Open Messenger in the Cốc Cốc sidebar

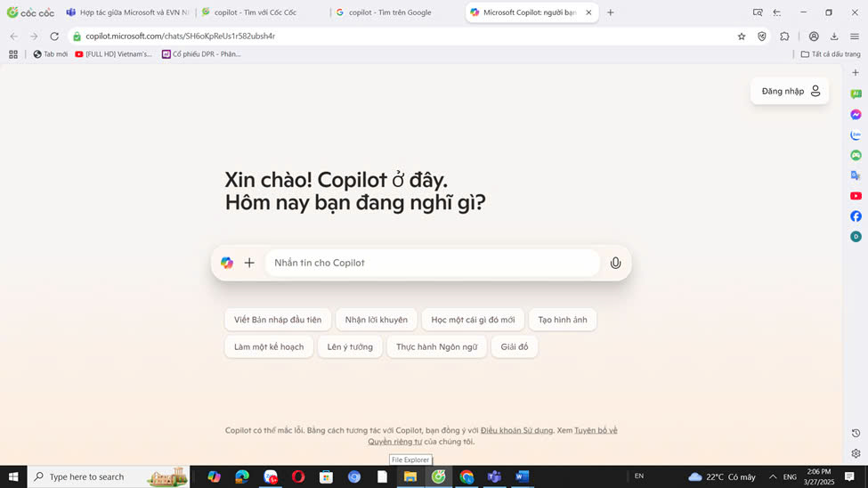pos(856,115)
